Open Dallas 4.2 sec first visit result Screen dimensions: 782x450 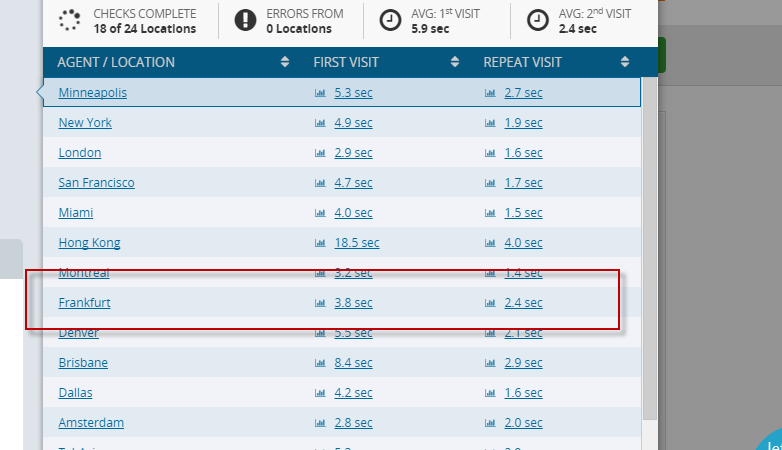[x=353, y=393]
